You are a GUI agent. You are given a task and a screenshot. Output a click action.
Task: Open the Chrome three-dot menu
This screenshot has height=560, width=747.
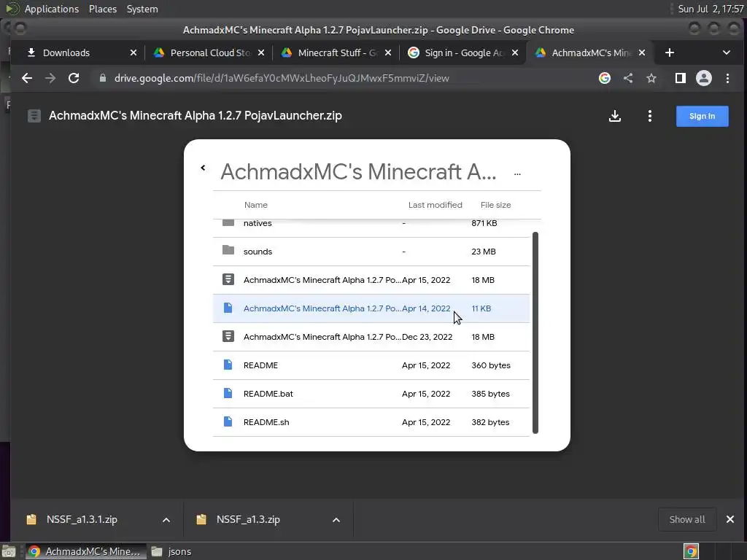[x=727, y=78]
